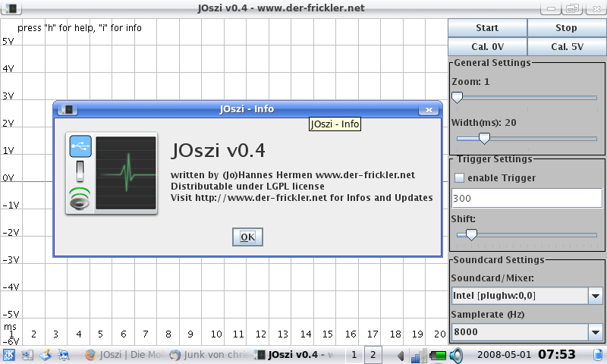
Task: Open the network signal tray icon
Action: click(x=418, y=355)
